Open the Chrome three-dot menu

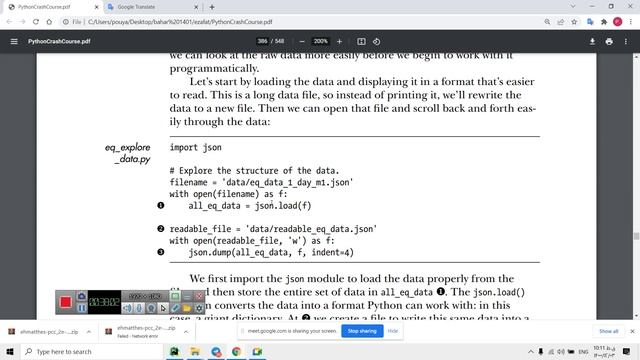[631, 22]
